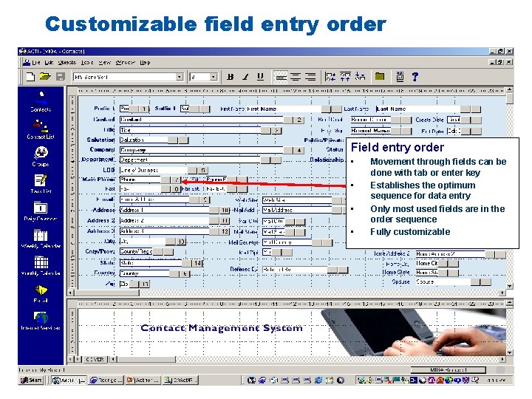532x399 pixels.
Task: Open Daily Calendar in the sidebar
Action: click(41, 211)
